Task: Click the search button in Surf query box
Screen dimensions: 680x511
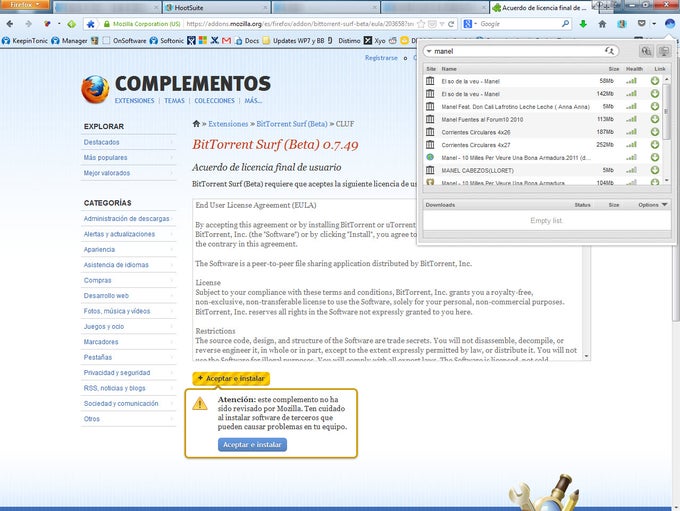Action: point(610,51)
